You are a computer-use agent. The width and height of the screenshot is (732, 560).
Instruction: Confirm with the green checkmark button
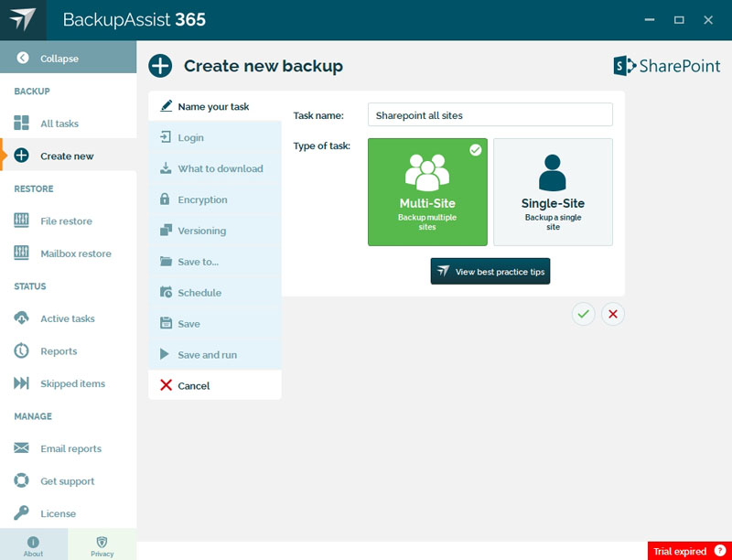584,314
